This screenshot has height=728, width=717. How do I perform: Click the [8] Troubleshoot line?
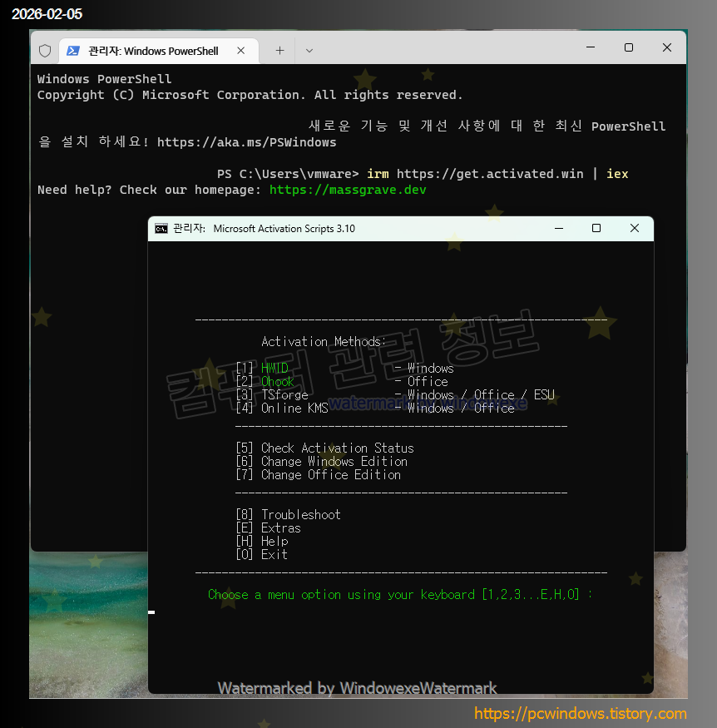(288, 514)
